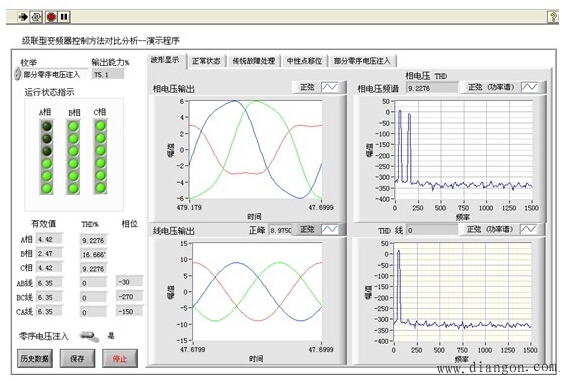
Task: Click the BC线 有效值 field 6.35
Action: (49, 297)
